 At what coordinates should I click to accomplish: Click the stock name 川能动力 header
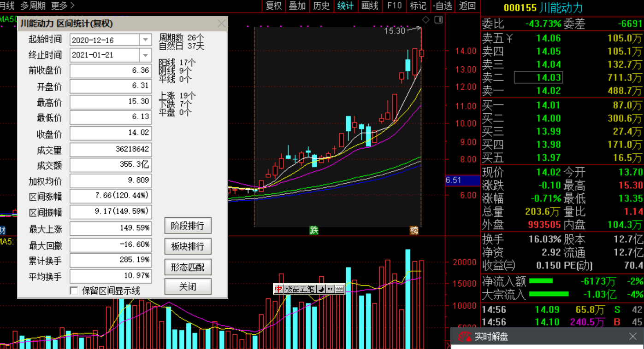point(561,8)
